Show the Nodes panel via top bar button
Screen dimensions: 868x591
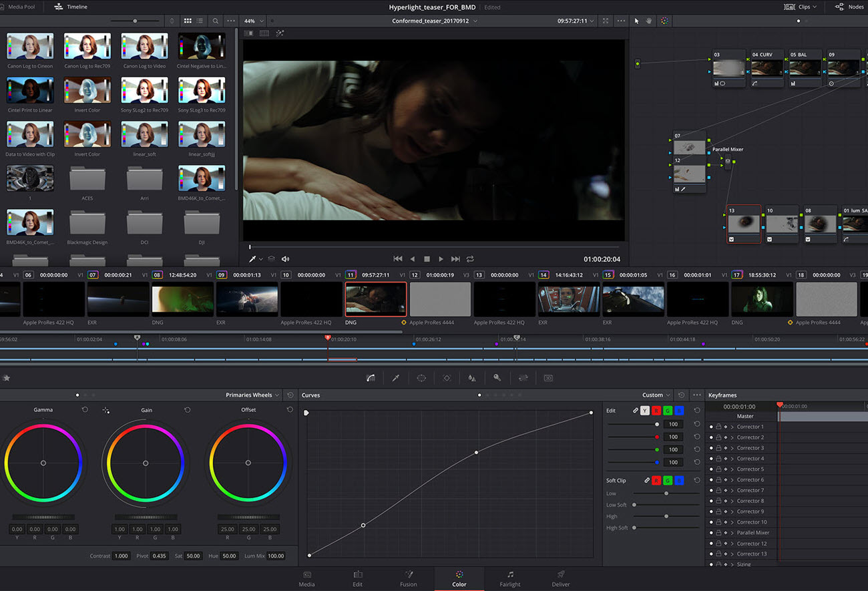point(849,7)
